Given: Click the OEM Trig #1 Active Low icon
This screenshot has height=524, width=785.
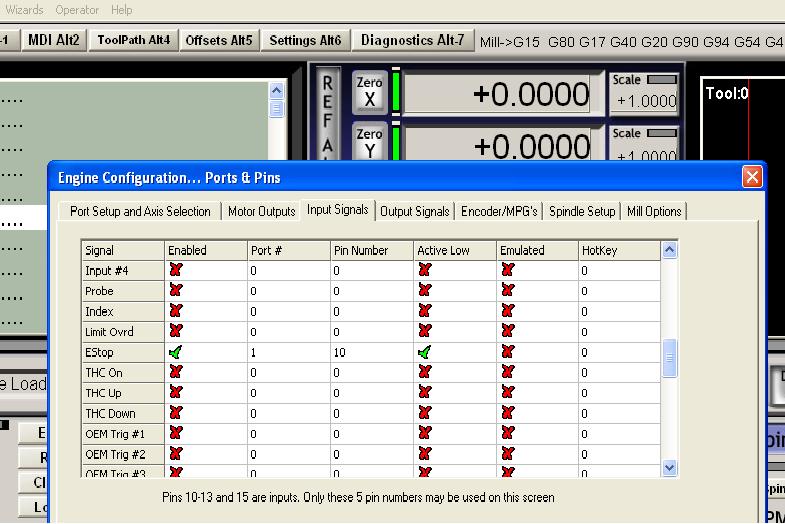Looking at the screenshot, I should pos(425,433).
